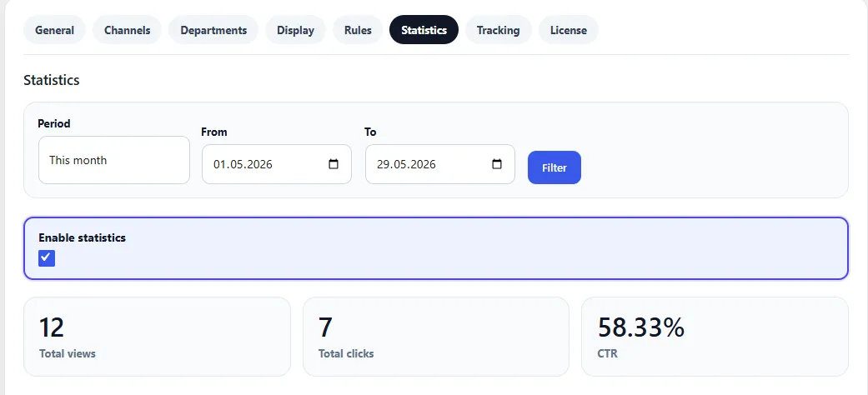Image resolution: width=868 pixels, height=395 pixels.
Task: Click the Total clicks caption
Action: pyautogui.click(x=346, y=353)
